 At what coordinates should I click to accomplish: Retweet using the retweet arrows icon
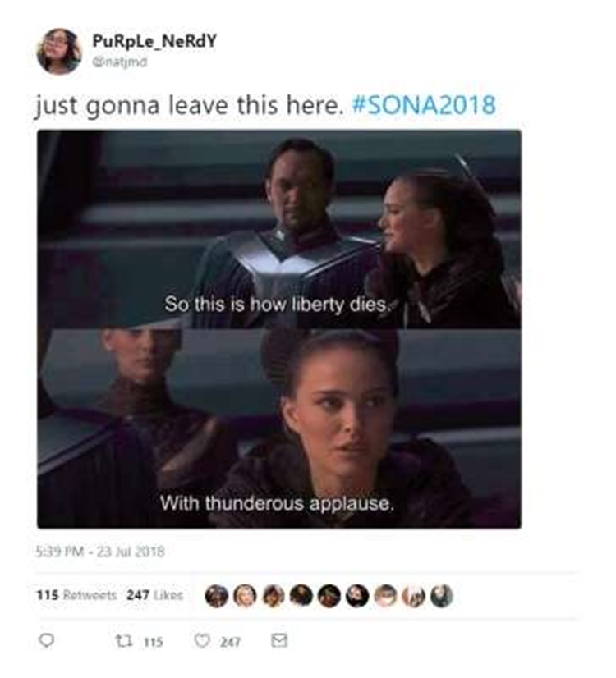click(x=123, y=640)
